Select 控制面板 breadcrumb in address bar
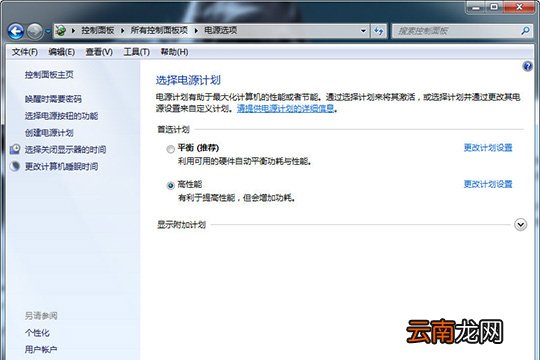This screenshot has width=540, height=360. pyautogui.click(x=98, y=30)
